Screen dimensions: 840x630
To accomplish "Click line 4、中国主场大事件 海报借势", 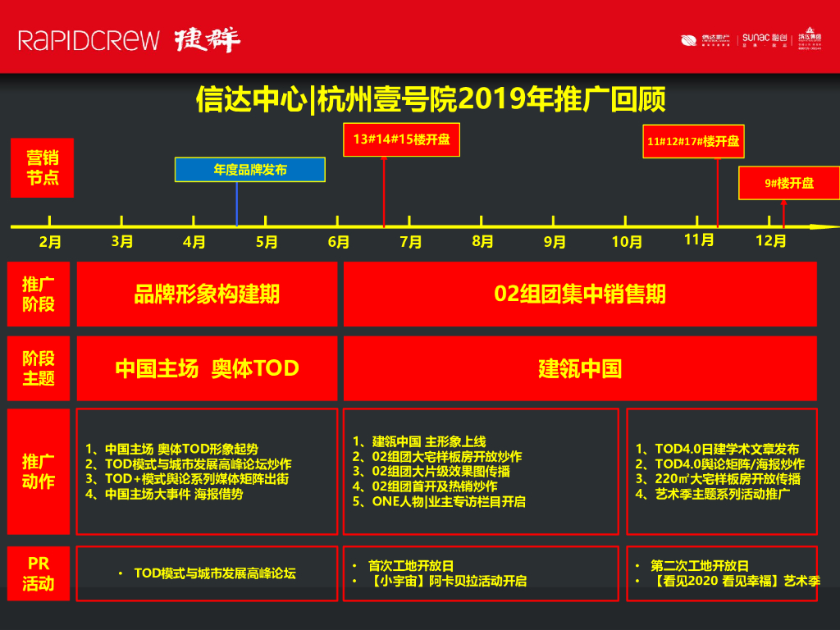I will [164, 494].
